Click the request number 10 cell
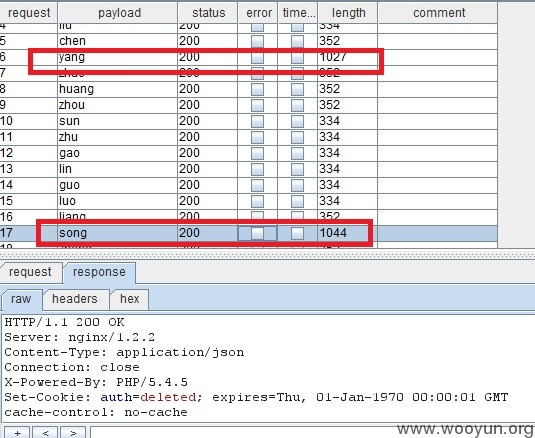 pos(29,121)
